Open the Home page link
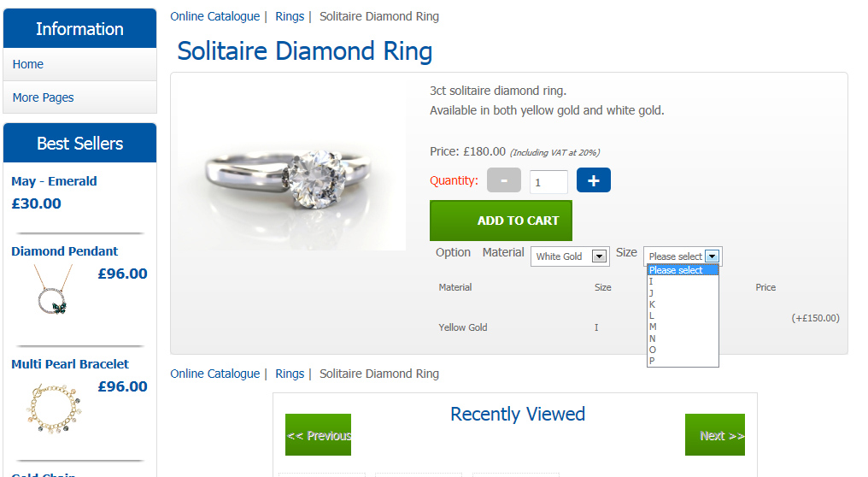The image size is (868, 477). tap(28, 64)
